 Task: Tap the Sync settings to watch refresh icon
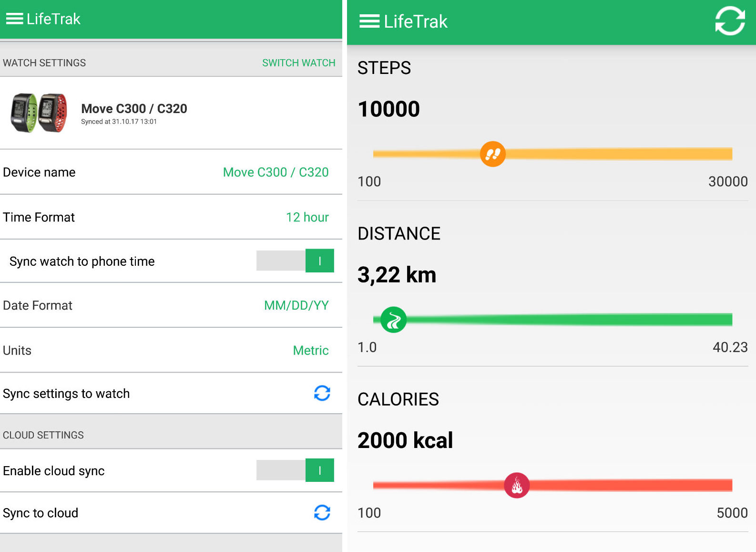click(322, 393)
